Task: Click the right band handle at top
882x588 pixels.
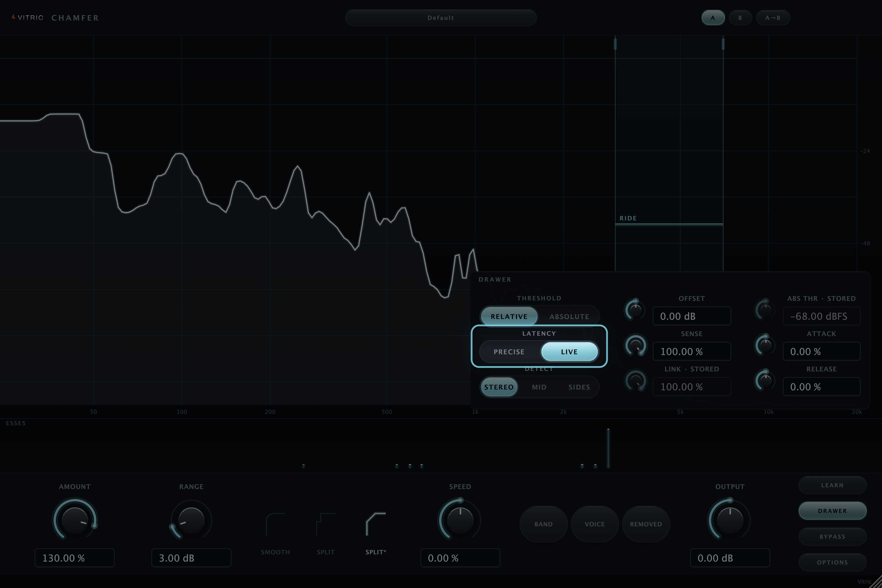Action: (x=723, y=44)
